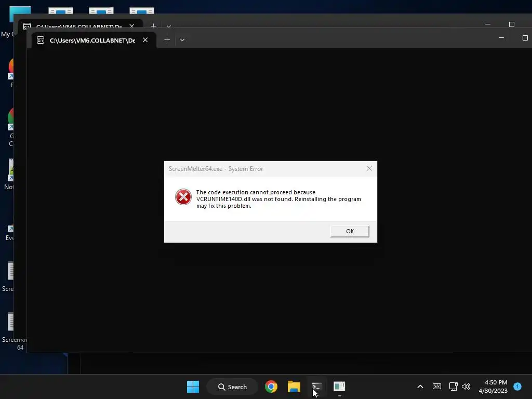Click the front terminal tab's console icon
The image size is (532, 399).
(x=41, y=41)
